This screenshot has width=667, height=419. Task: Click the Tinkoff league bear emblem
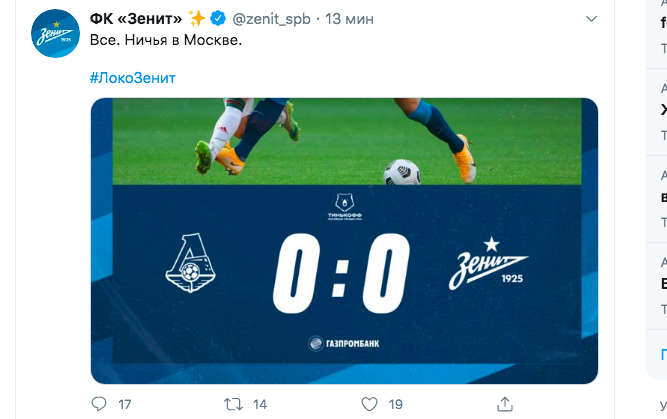[345, 207]
